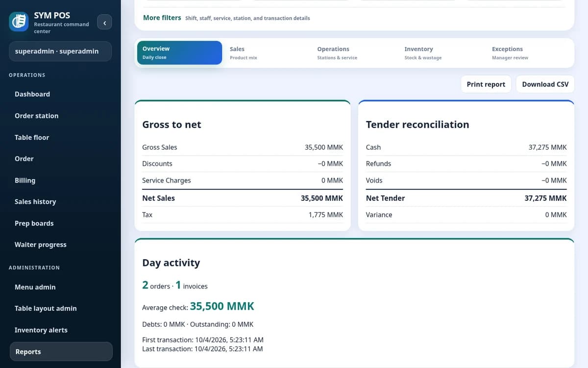Click the Print report button
The image size is (588, 368).
coord(486,84)
